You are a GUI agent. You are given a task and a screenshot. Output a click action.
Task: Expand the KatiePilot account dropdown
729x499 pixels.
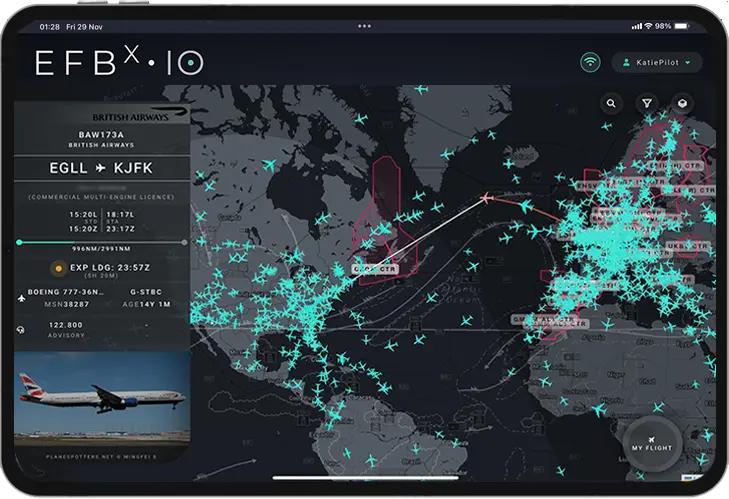tap(656, 63)
